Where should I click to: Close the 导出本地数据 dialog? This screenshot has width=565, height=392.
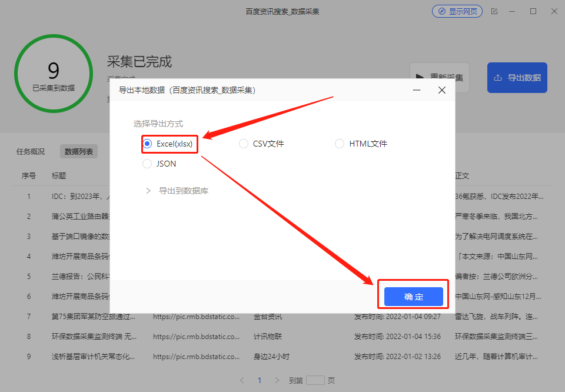(x=442, y=90)
